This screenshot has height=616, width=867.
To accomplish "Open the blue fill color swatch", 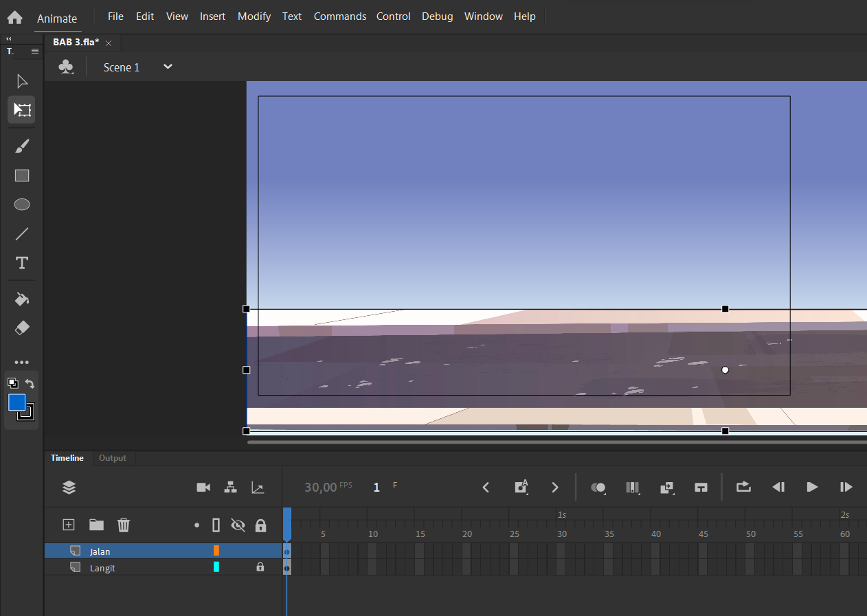I will click(x=17, y=402).
